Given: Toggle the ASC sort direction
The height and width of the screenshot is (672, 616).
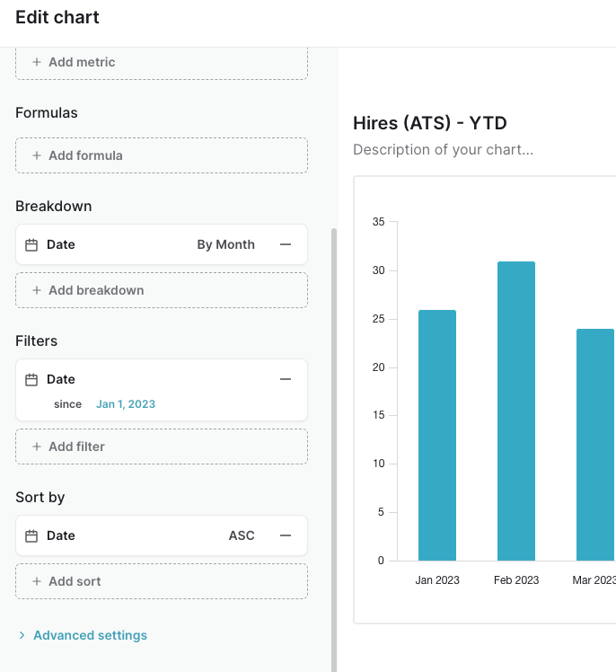Looking at the screenshot, I should (242, 535).
